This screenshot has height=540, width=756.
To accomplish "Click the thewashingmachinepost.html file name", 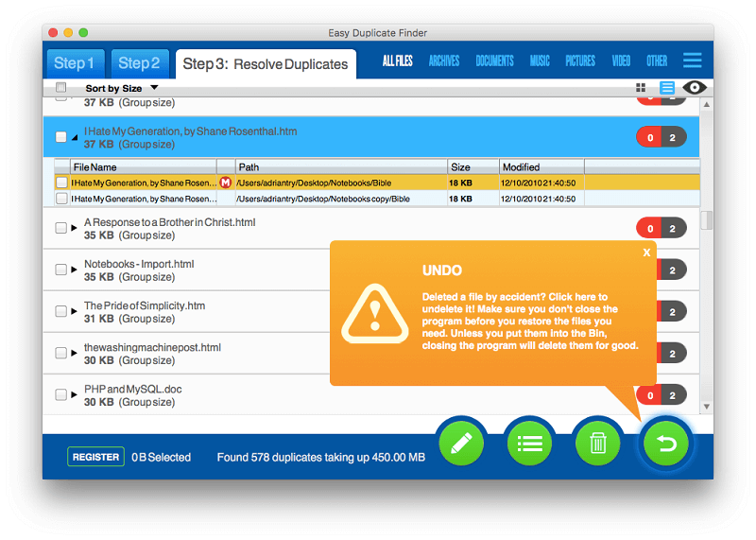I will pos(152,347).
